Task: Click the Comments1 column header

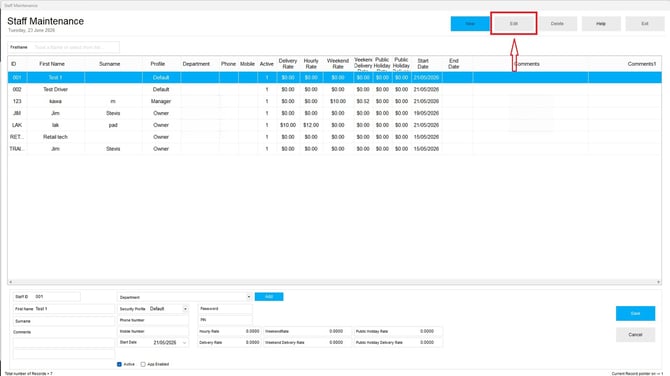Action: pos(641,64)
